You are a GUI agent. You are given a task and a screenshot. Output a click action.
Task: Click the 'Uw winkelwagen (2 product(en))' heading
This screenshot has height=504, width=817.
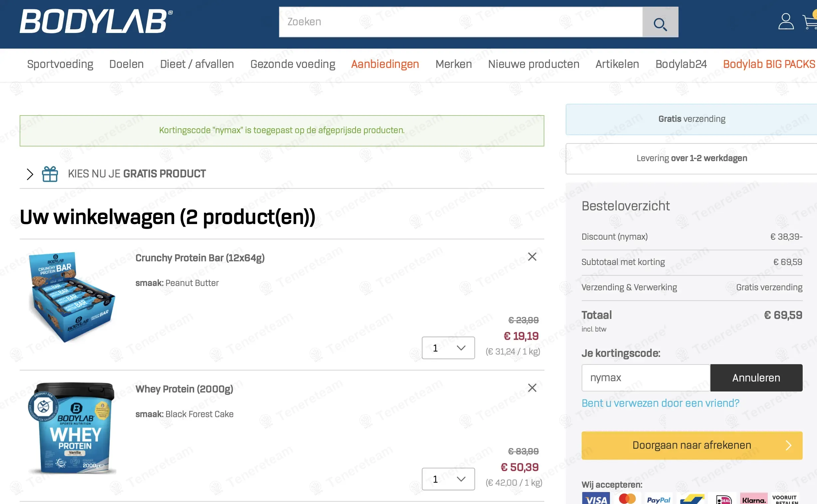tap(168, 217)
